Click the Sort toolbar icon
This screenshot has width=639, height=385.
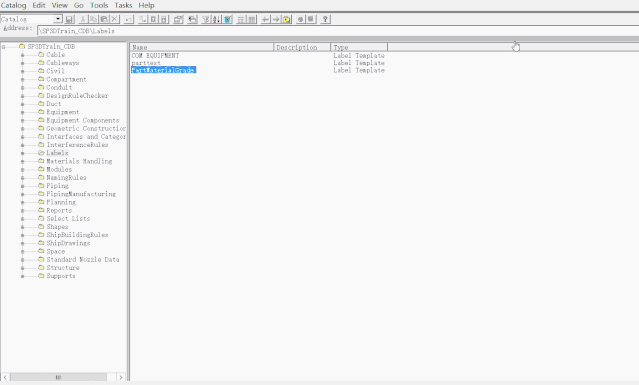point(217,19)
